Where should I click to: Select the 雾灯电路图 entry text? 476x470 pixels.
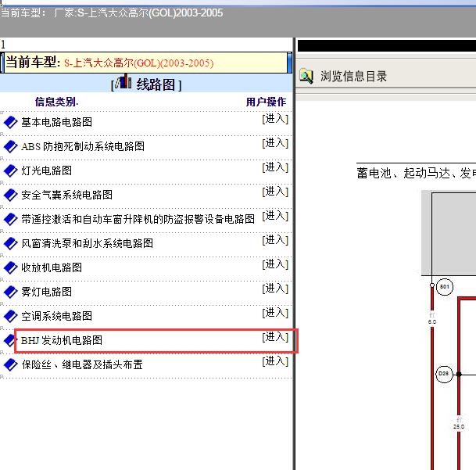[46, 292]
